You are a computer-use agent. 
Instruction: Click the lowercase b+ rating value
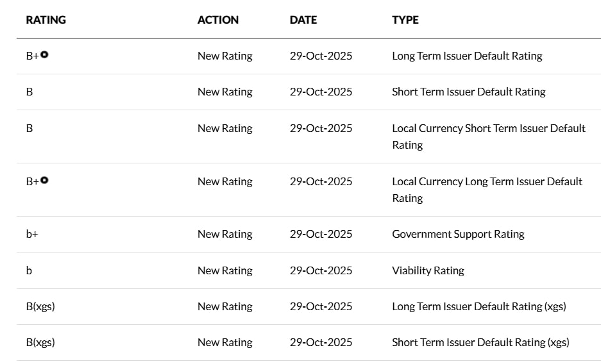(32, 234)
